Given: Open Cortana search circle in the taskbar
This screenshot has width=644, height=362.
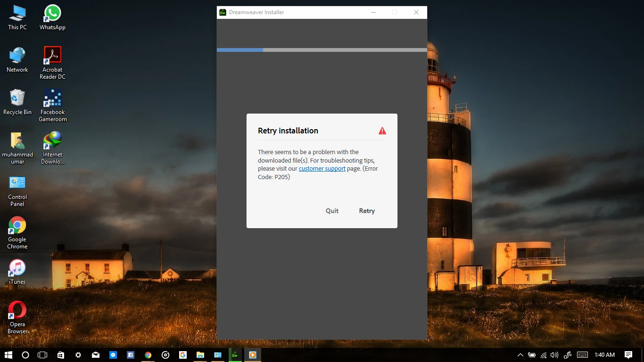Looking at the screenshot, I should pyautogui.click(x=25, y=355).
